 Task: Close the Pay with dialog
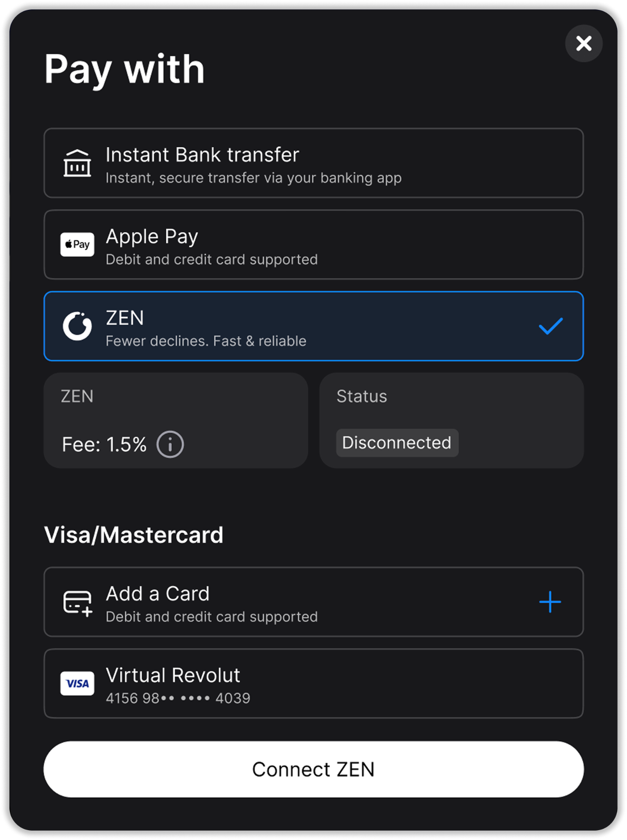584,43
